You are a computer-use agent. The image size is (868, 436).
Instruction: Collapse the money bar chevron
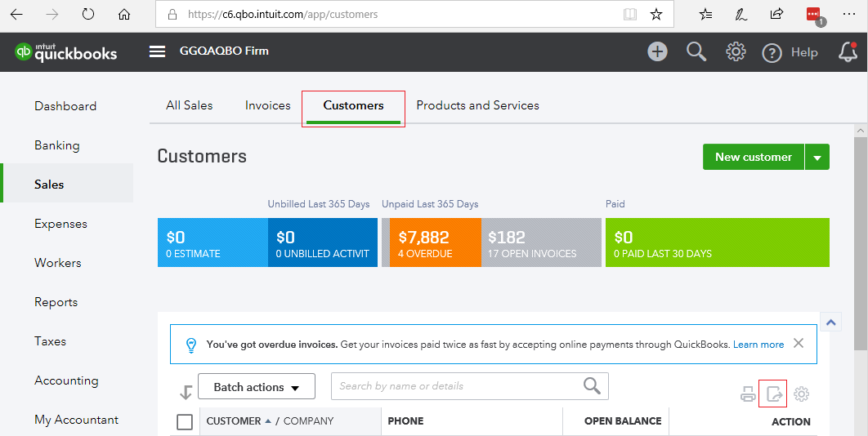831,322
